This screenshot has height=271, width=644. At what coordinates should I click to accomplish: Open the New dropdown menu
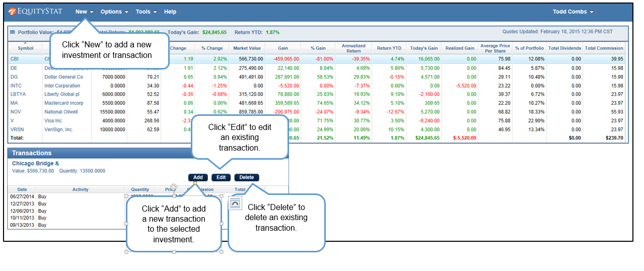click(84, 12)
